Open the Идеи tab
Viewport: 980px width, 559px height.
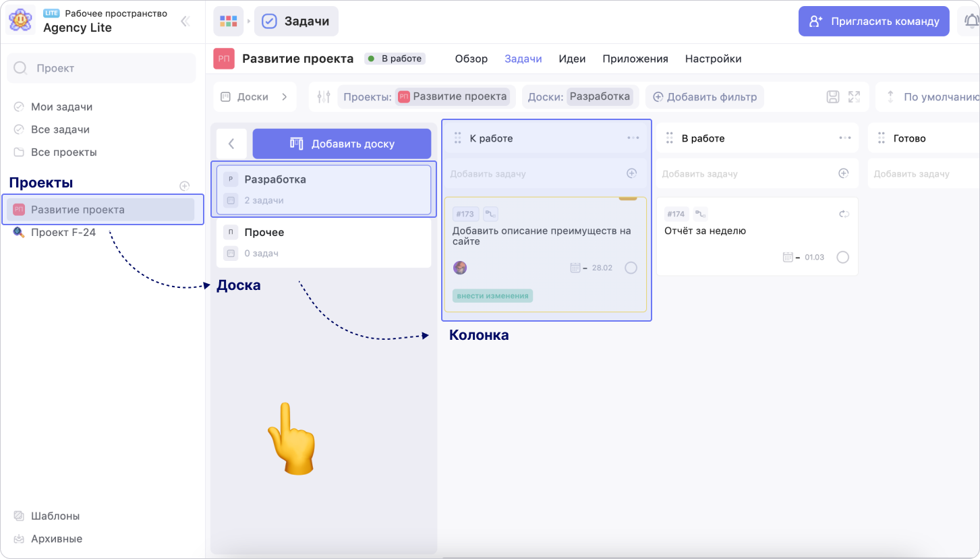pos(572,59)
